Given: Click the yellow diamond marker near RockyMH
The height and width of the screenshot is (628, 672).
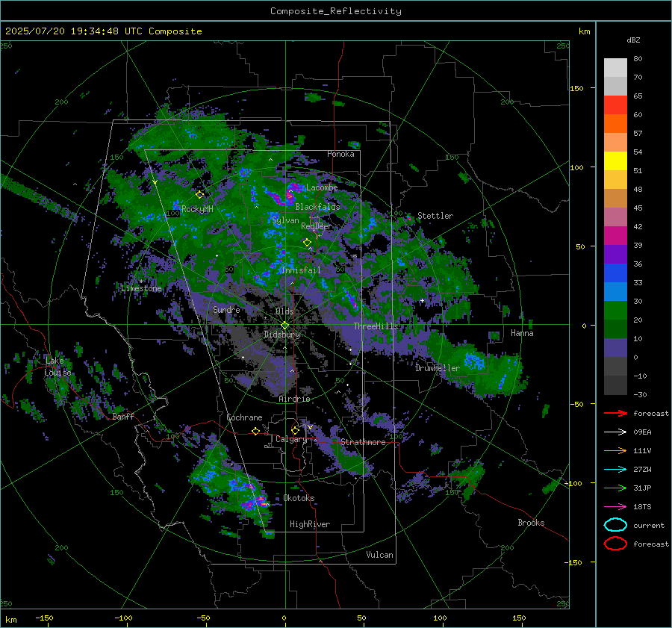Looking at the screenshot, I should [199, 195].
